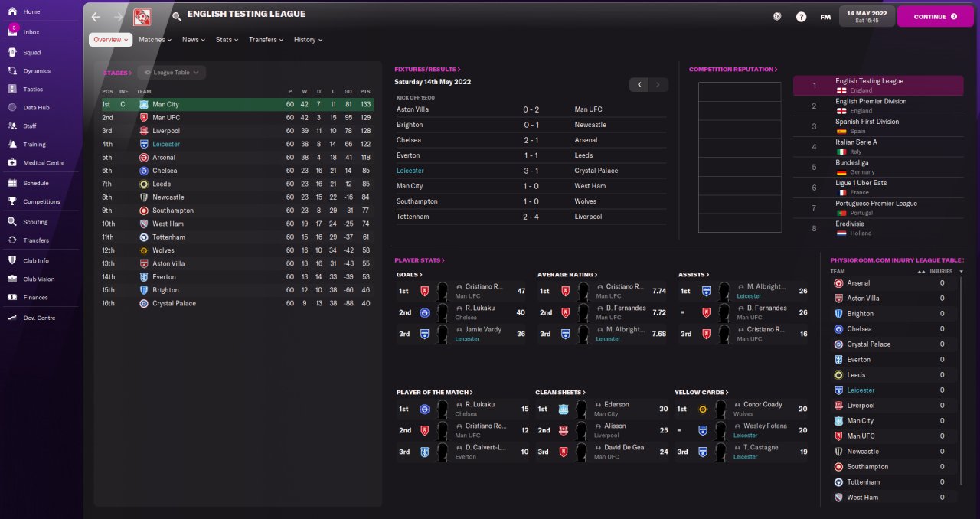
Task: Select English Premier Division in reputation list
Action: point(878,106)
